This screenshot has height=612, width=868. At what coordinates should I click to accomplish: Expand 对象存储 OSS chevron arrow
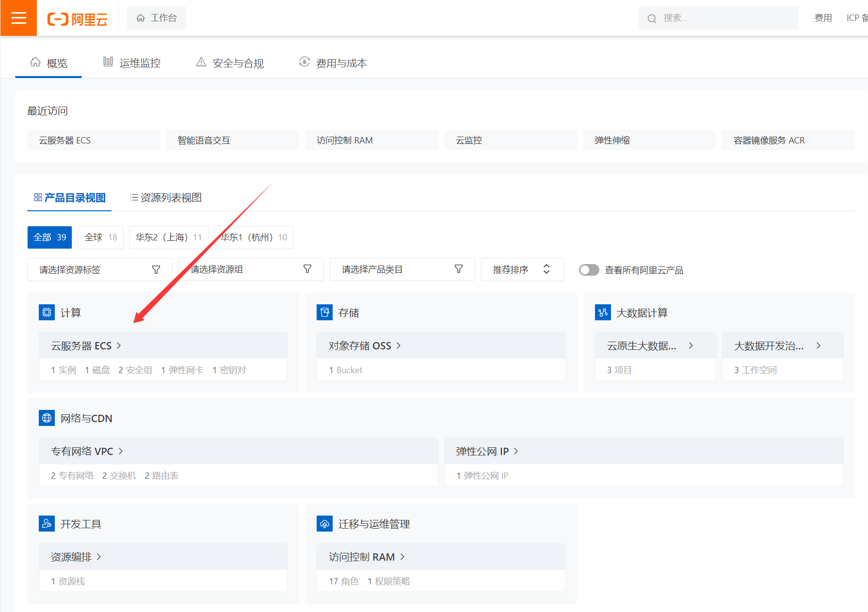click(399, 345)
